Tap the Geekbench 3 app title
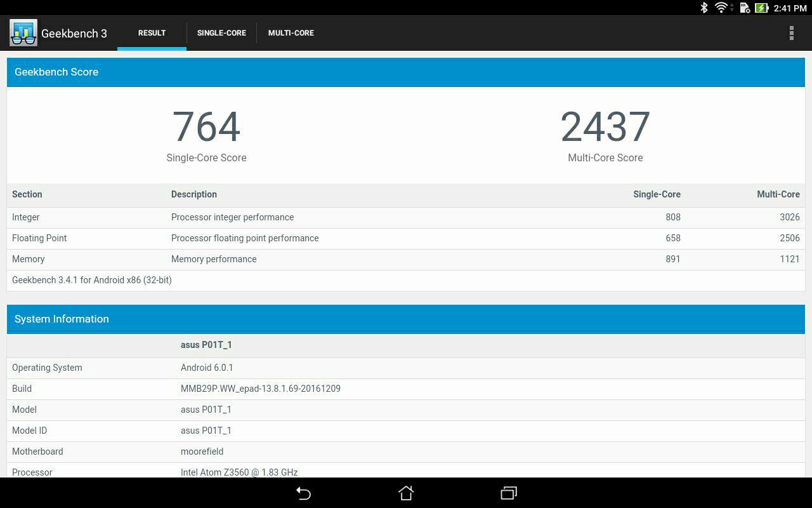This screenshot has width=812, height=508. coord(74,34)
